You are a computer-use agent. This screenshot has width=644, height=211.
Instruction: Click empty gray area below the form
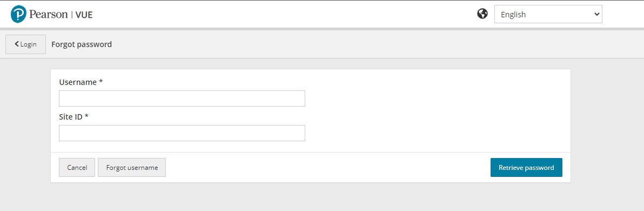click(x=311, y=197)
